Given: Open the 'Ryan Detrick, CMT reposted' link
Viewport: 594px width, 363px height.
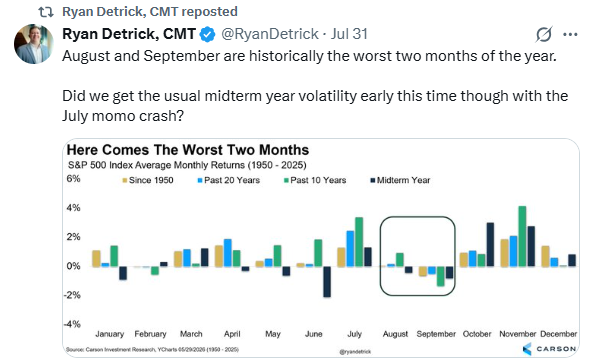Looking at the screenshot, I should (150, 12).
